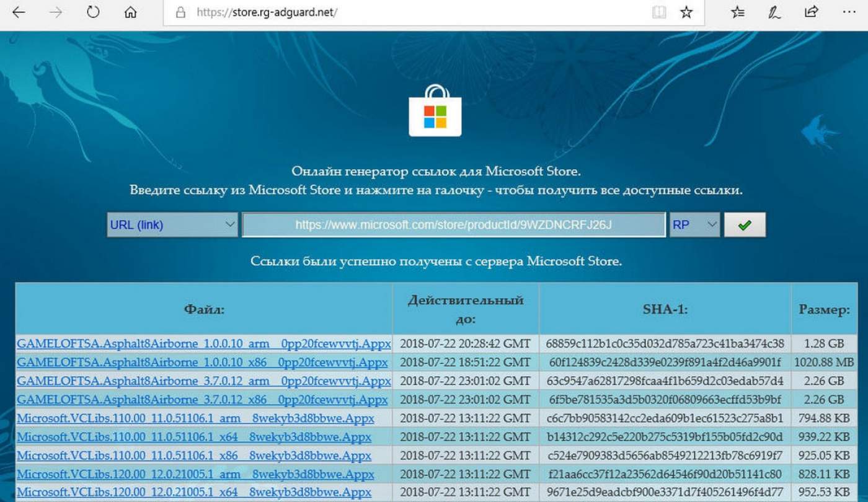The width and height of the screenshot is (868, 502).
Task: Open the URL (link) type dropdown
Action: [x=172, y=225]
